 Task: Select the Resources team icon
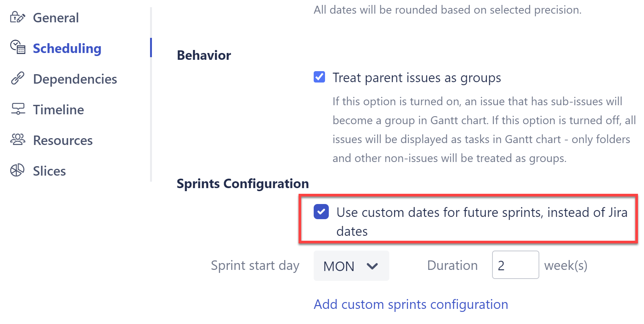pyautogui.click(x=17, y=140)
